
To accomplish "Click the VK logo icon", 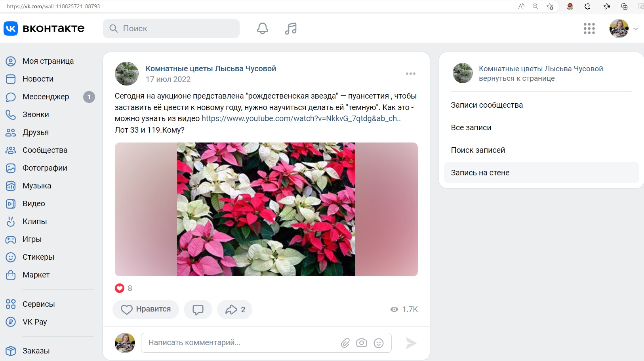I will tap(11, 28).
